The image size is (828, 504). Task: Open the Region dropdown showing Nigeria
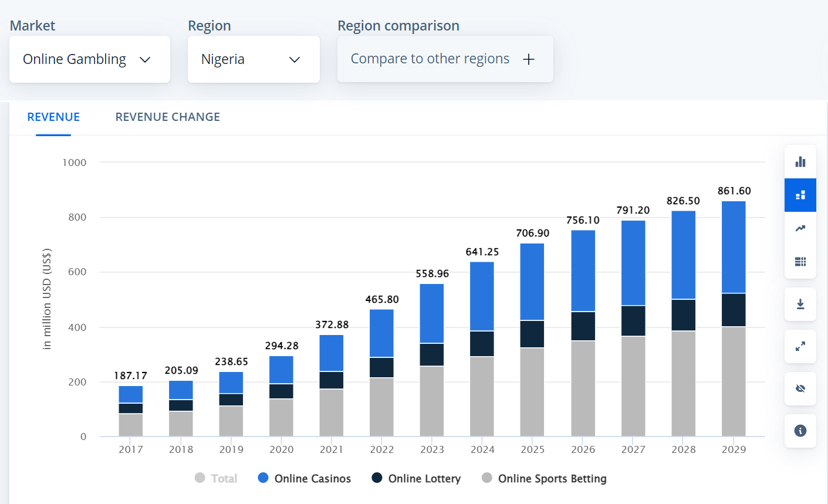point(254,59)
